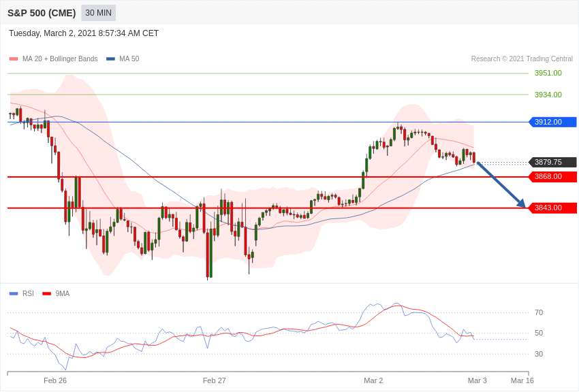Click the RSI 70 axis label
579x392 pixels.
[539, 312]
